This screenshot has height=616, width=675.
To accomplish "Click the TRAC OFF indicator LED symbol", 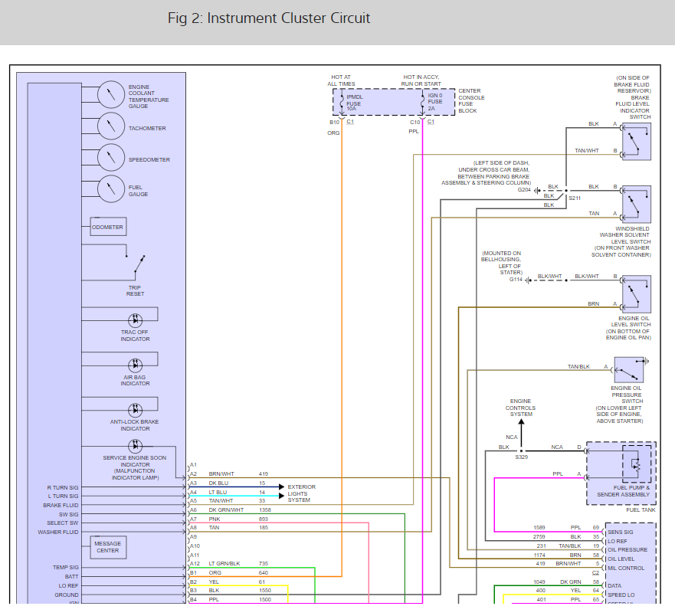I will coord(135,320).
